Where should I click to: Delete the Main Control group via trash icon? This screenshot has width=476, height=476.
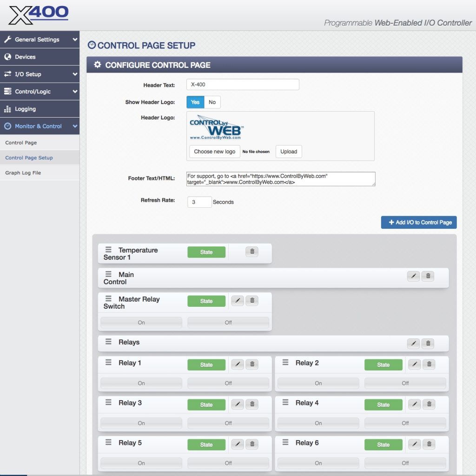[x=428, y=276]
